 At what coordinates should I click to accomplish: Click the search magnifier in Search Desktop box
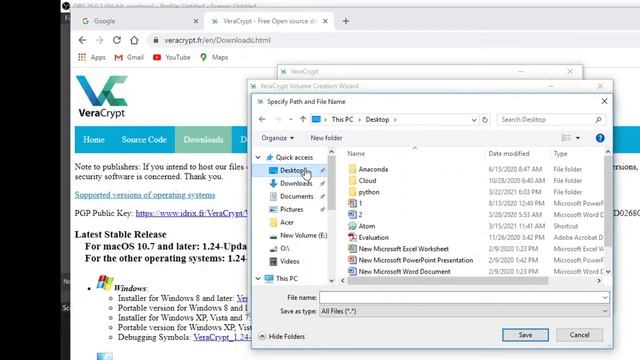click(598, 120)
